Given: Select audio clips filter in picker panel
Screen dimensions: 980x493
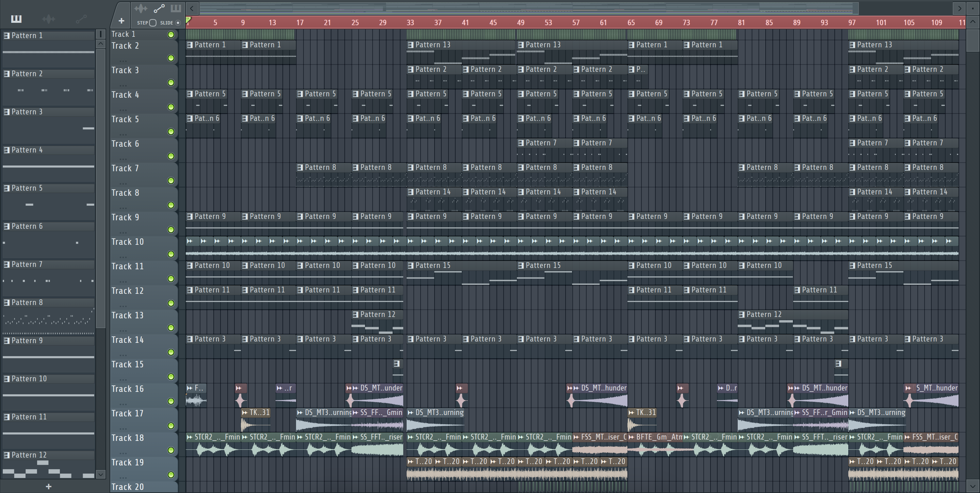Looking at the screenshot, I should (x=49, y=19).
